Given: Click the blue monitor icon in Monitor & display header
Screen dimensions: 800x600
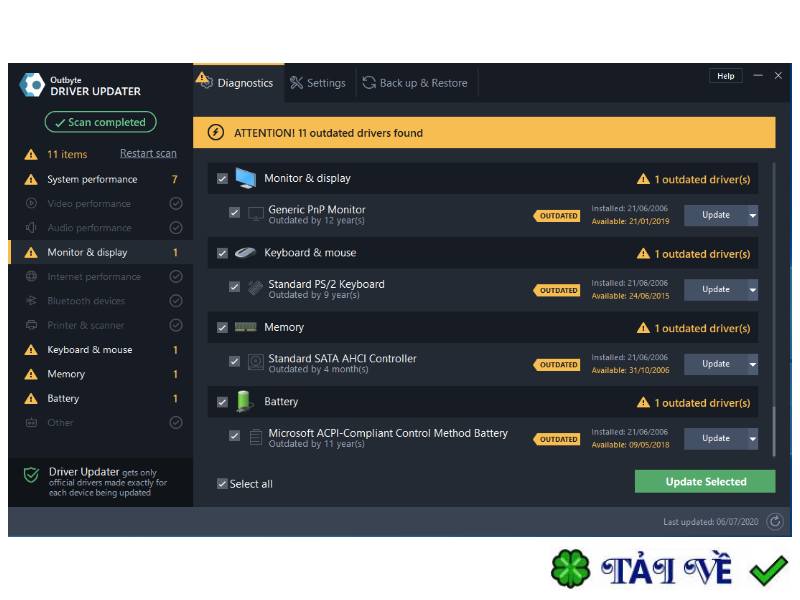Looking at the screenshot, I should (x=245, y=178).
